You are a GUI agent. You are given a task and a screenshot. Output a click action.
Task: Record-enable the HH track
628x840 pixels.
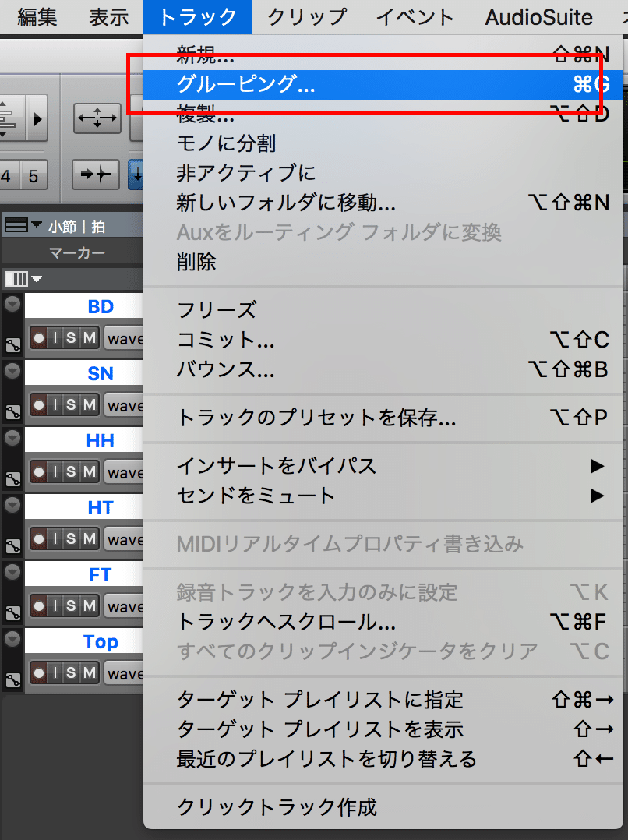pos(39,472)
